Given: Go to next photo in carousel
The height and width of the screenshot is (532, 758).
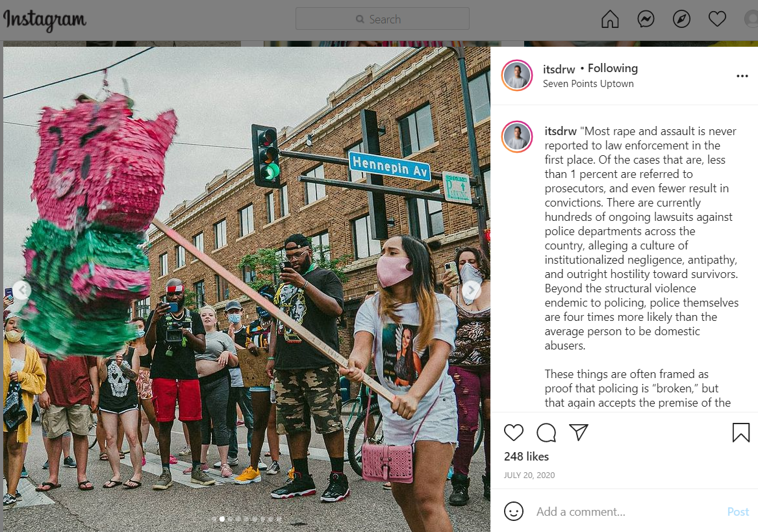Looking at the screenshot, I should click(472, 290).
